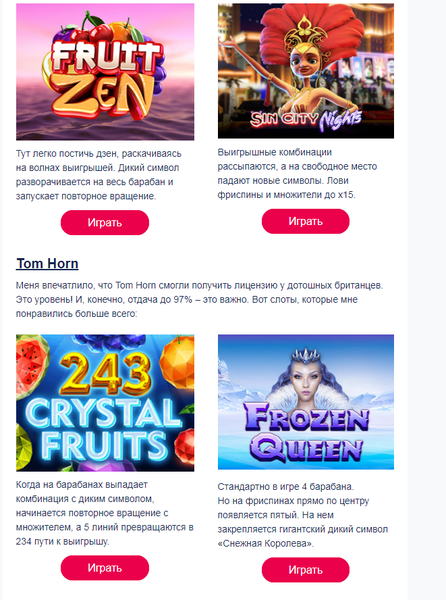Screen dimensions: 446x600
Task: Click the purple Frozen Queen title lettering
Action: [x=306, y=434]
